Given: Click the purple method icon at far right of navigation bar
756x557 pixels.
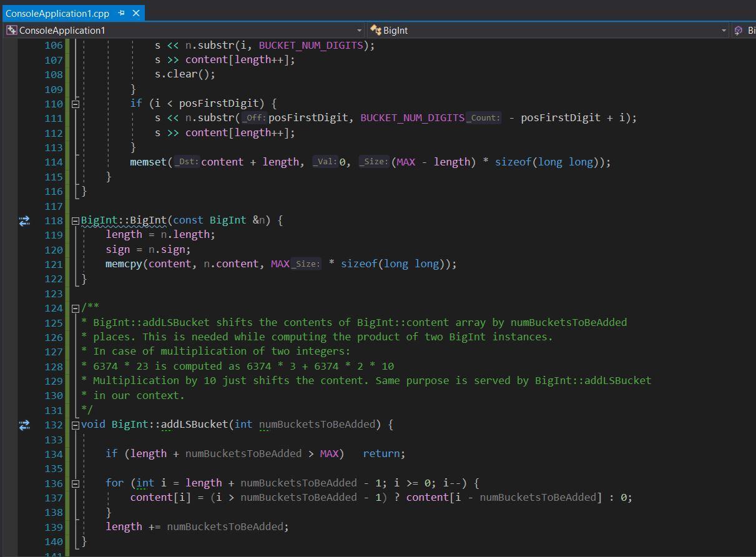Looking at the screenshot, I should coord(739,29).
